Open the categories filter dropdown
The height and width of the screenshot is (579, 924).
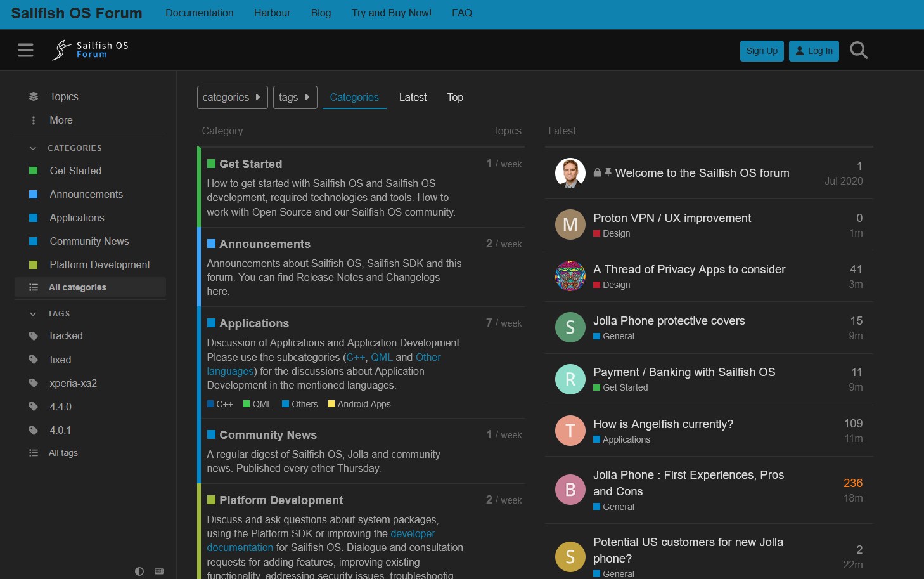(232, 97)
